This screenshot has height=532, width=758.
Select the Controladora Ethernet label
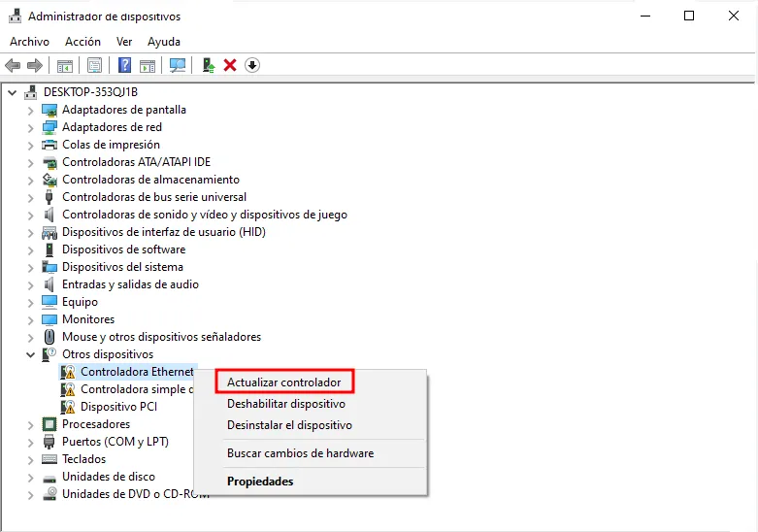137,372
